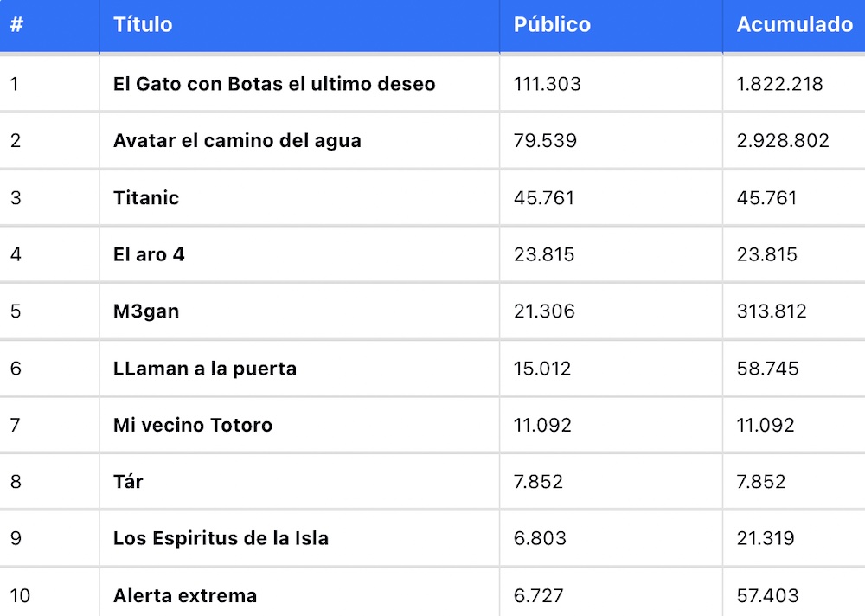The width and height of the screenshot is (865, 616).
Task: Click the Título column header
Action: tap(143, 24)
